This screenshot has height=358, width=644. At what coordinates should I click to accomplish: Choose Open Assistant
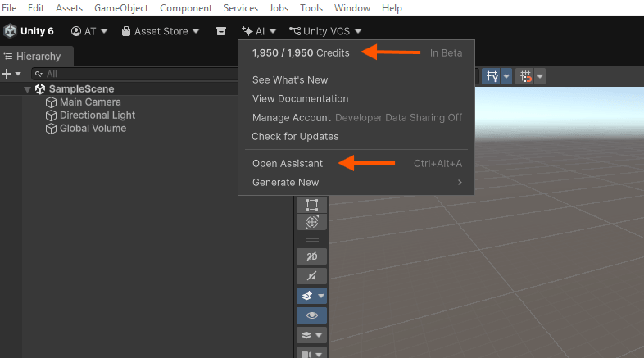[x=356, y=163]
